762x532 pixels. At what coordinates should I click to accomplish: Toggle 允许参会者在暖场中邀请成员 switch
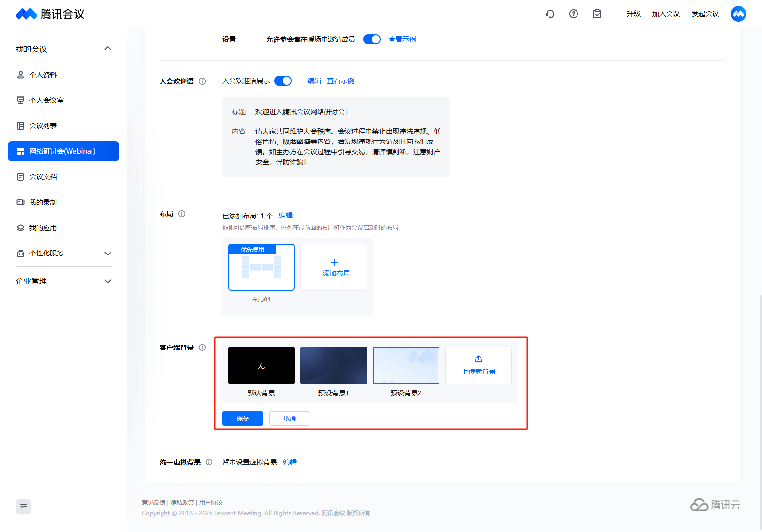pos(372,39)
